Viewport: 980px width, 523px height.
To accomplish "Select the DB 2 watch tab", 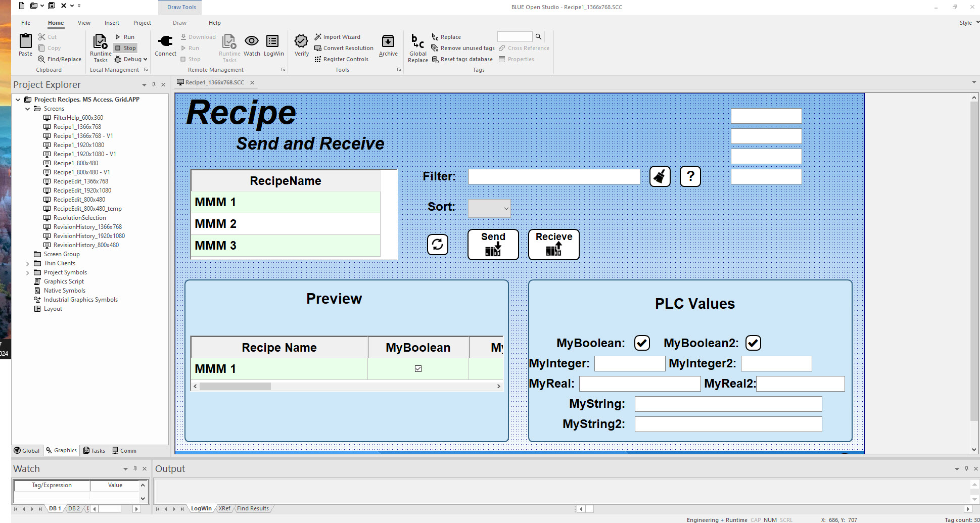I will [x=74, y=508].
